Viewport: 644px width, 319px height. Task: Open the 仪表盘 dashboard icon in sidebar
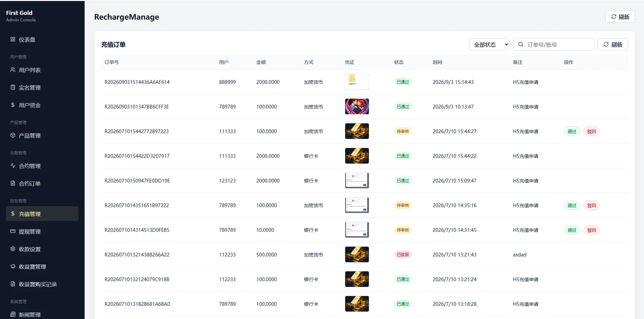pyautogui.click(x=13, y=39)
